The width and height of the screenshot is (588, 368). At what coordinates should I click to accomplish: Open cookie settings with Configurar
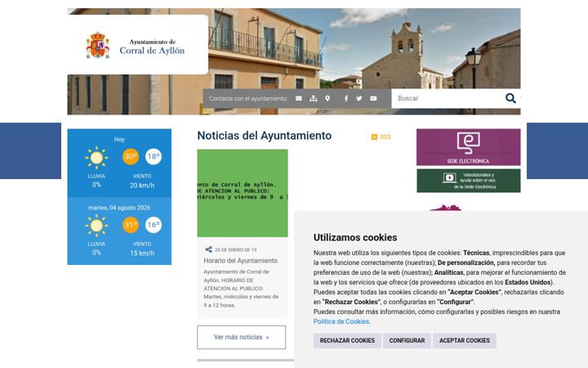tap(407, 340)
